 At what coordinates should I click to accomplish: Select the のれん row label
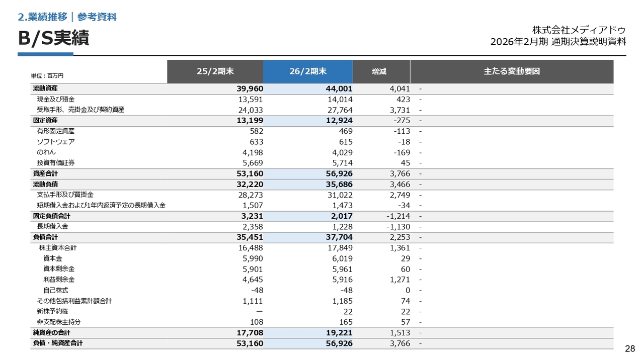point(46,152)
